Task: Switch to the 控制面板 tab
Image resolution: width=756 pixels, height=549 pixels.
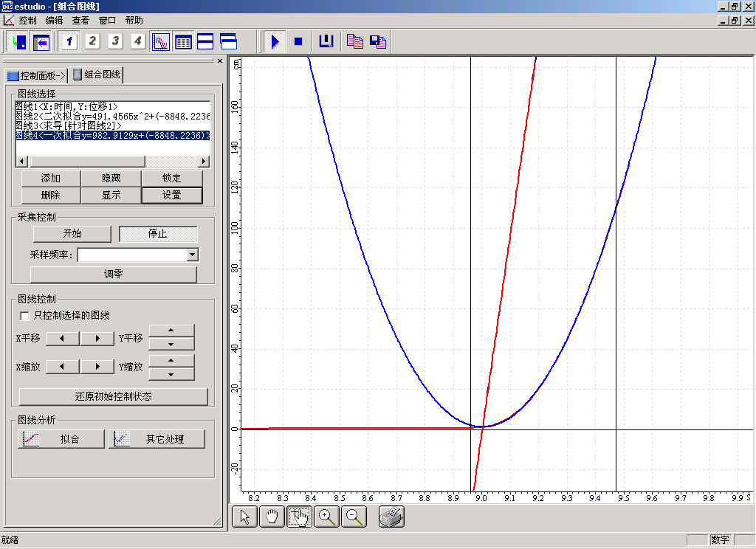Action: click(x=36, y=75)
